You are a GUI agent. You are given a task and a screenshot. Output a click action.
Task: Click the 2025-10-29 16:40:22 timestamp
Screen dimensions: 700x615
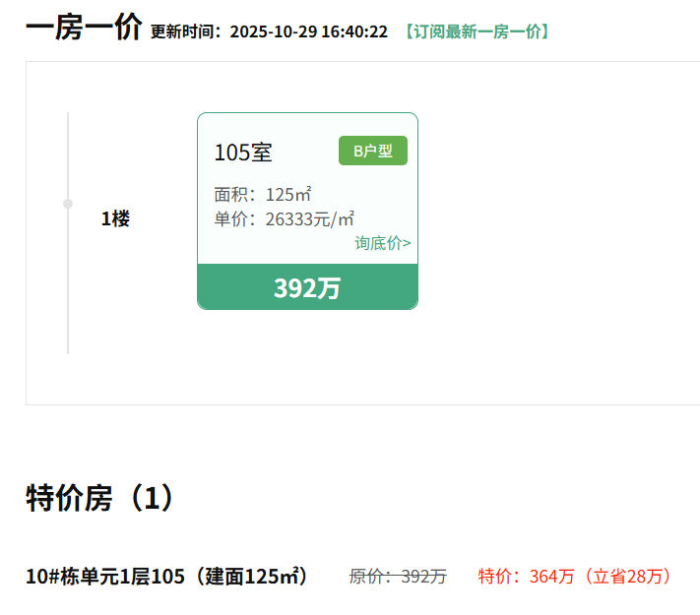[x=308, y=32]
